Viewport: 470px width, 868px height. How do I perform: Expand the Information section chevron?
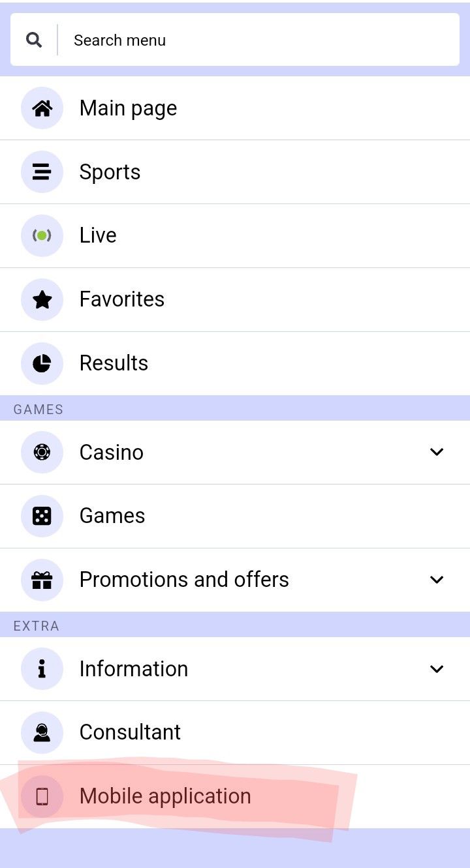point(437,668)
